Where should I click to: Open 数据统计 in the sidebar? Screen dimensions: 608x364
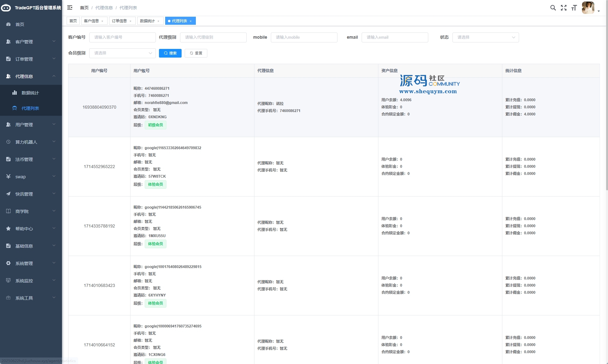(30, 93)
